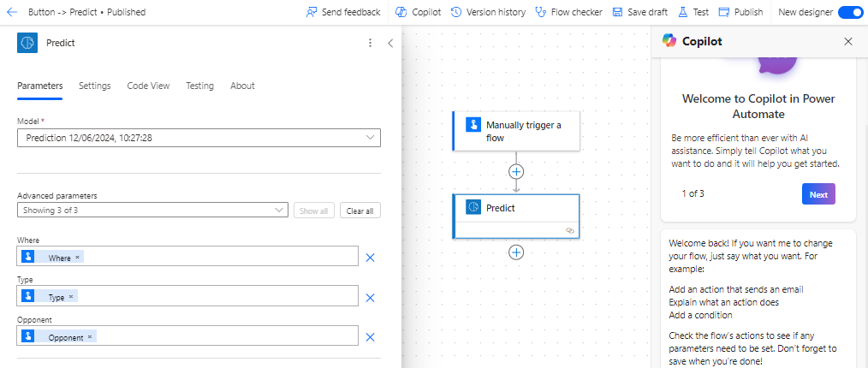
Task: Toggle the New designer switch
Action: (850, 12)
